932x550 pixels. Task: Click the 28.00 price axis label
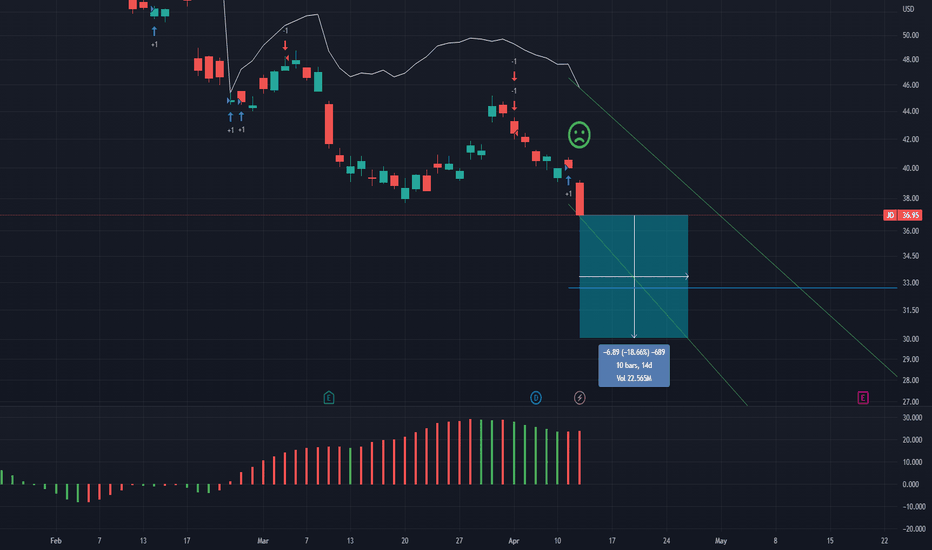click(910, 381)
